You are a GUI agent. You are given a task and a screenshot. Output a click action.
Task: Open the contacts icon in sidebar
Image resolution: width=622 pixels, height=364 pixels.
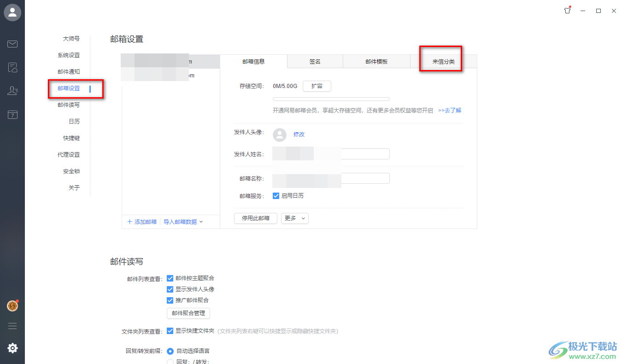tap(12, 91)
